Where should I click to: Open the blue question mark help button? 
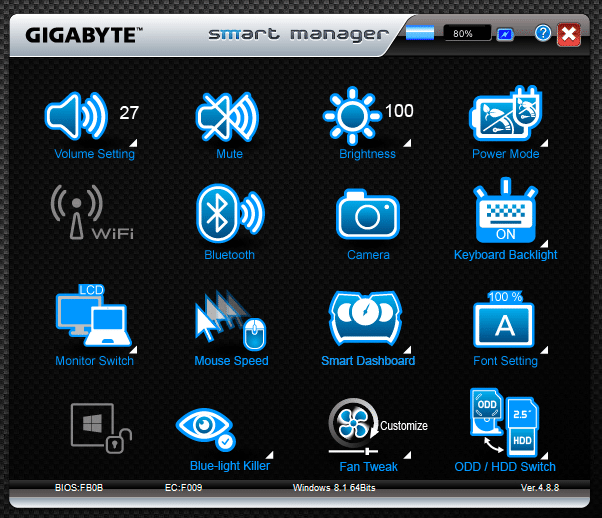coord(543,34)
